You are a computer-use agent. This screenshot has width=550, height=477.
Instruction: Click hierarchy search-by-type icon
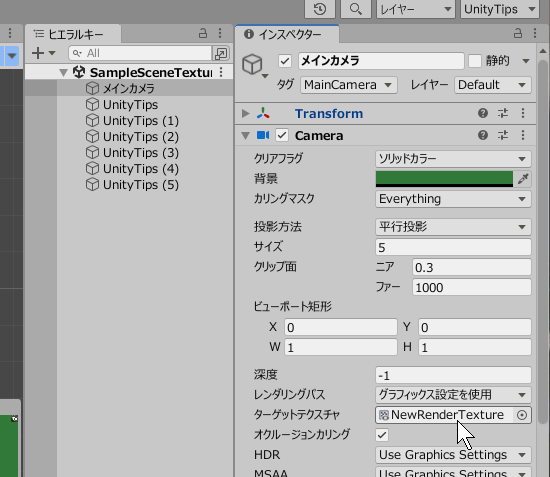click(221, 53)
